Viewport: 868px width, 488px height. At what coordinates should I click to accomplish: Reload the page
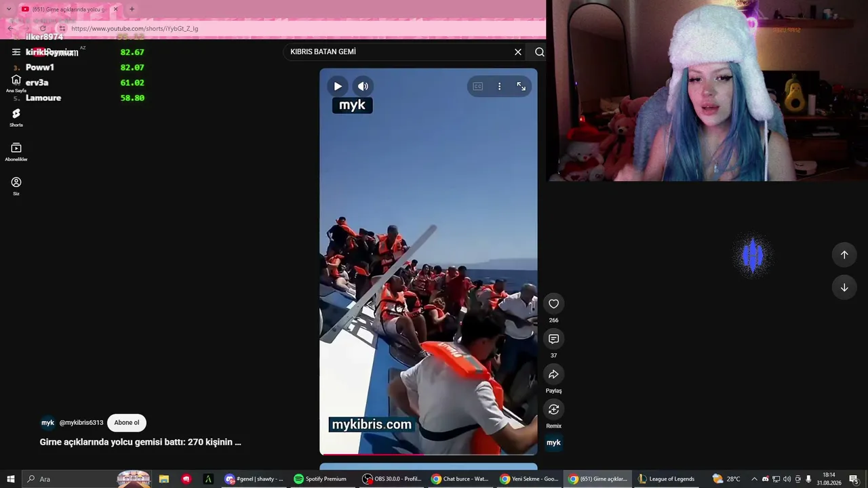[43, 28]
